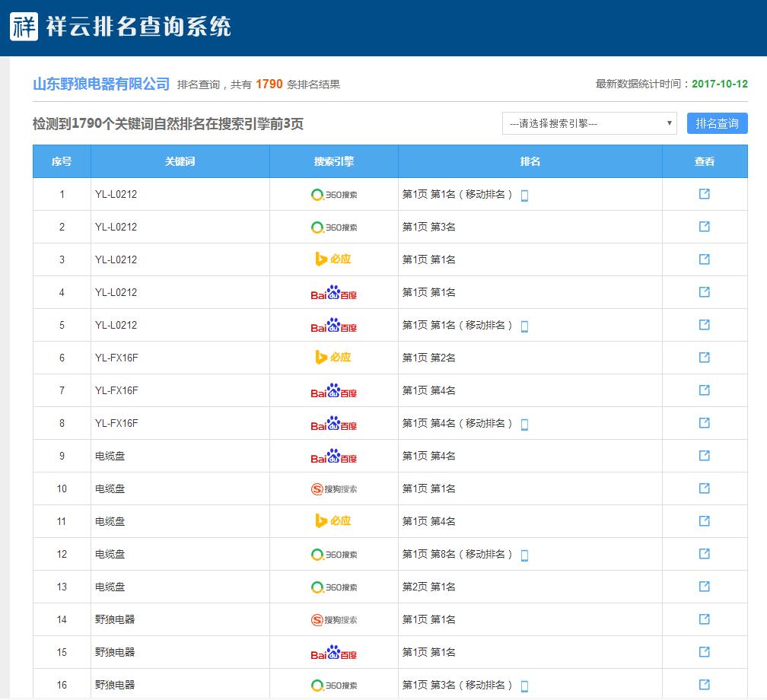Click mobile phone icon in row 5 ranking
This screenshot has height=700, width=767.
point(524,326)
